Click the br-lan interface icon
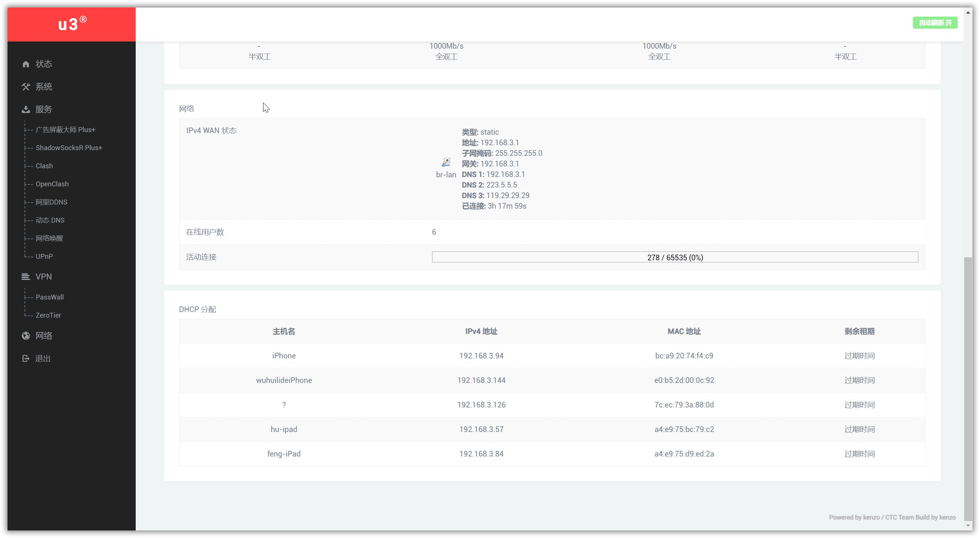 pyautogui.click(x=446, y=163)
